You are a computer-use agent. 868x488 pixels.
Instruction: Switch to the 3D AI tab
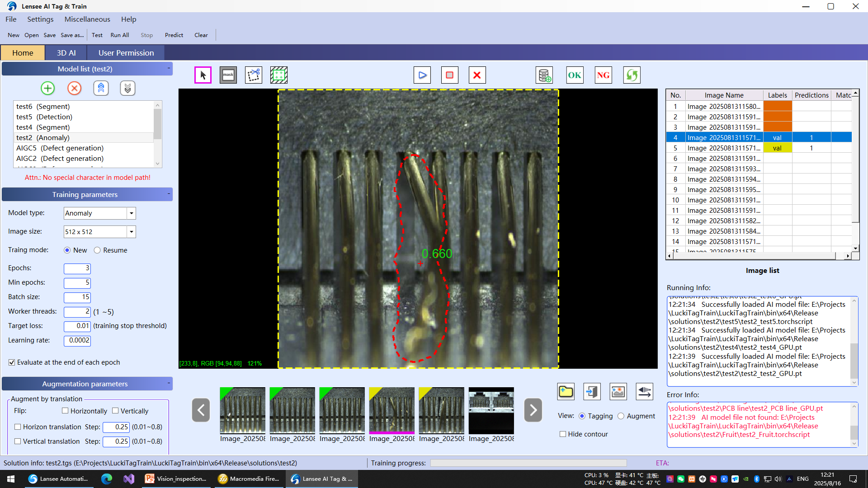click(x=66, y=53)
